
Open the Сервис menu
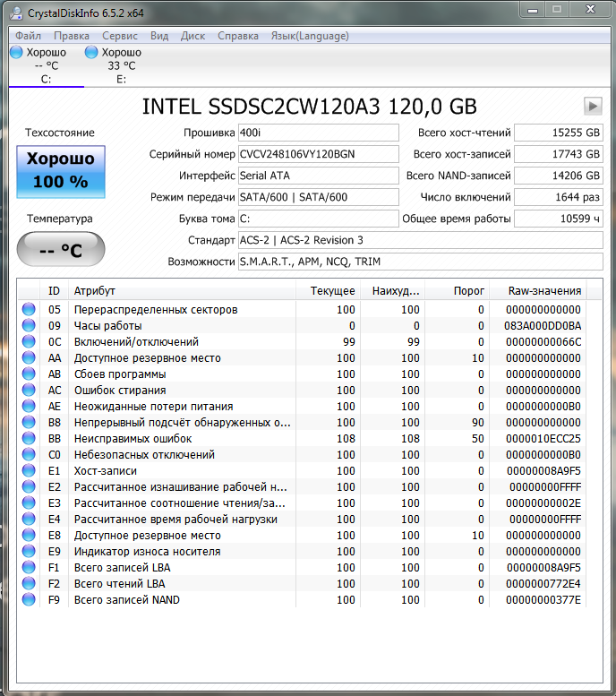(120, 36)
